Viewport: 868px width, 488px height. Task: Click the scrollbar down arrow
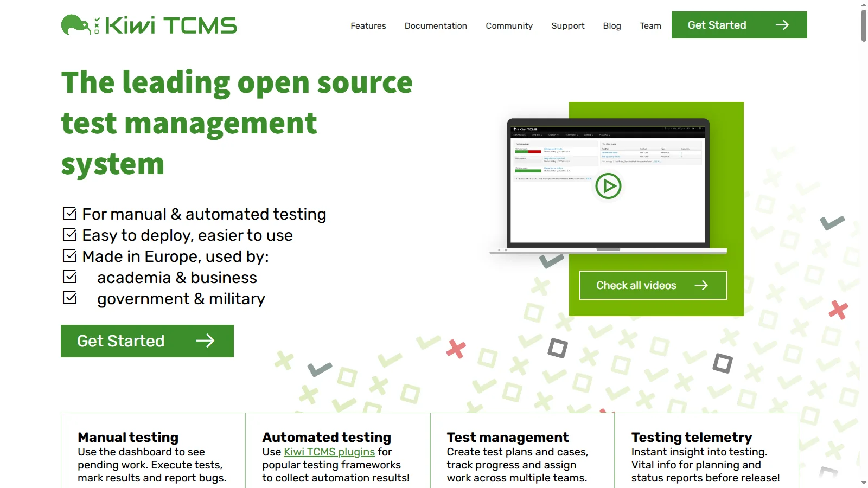point(864,483)
